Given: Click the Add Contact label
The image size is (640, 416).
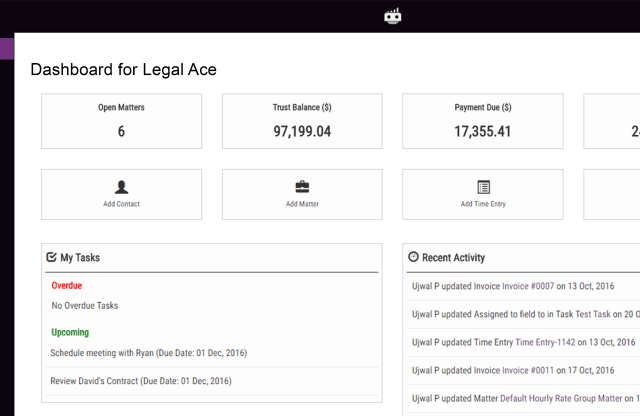Looking at the screenshot, I should [x=121, y=204].
